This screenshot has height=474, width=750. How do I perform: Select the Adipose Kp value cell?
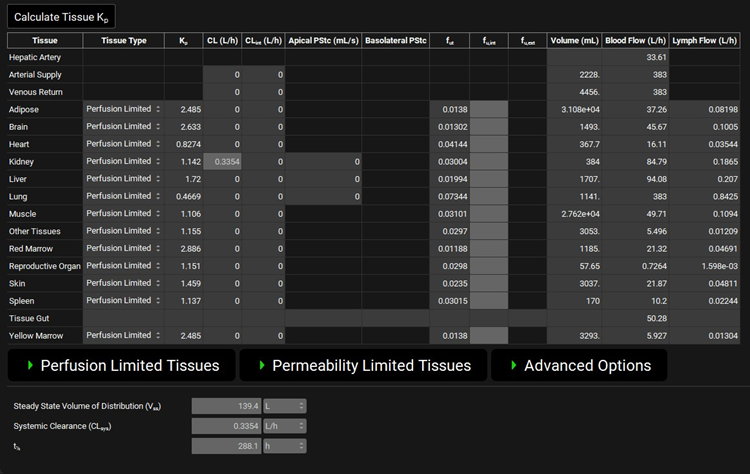(184, 109)
